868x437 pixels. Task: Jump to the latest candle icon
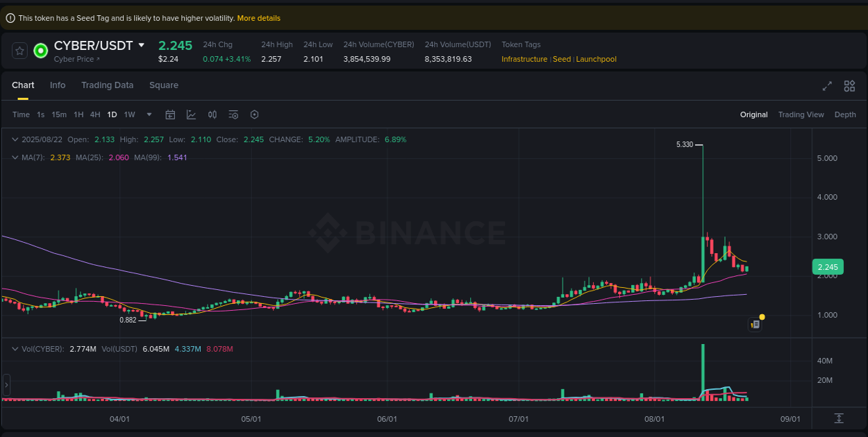(x=838, y=419)
